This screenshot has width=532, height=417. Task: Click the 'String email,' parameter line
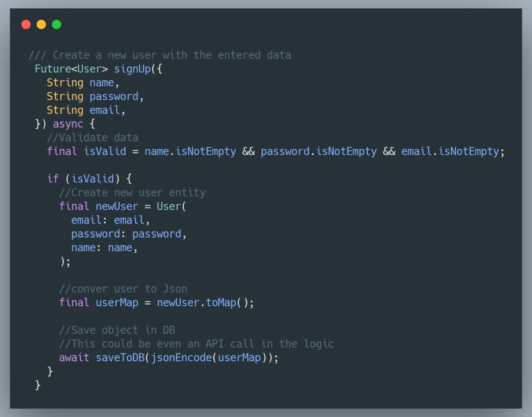point(86,110)
